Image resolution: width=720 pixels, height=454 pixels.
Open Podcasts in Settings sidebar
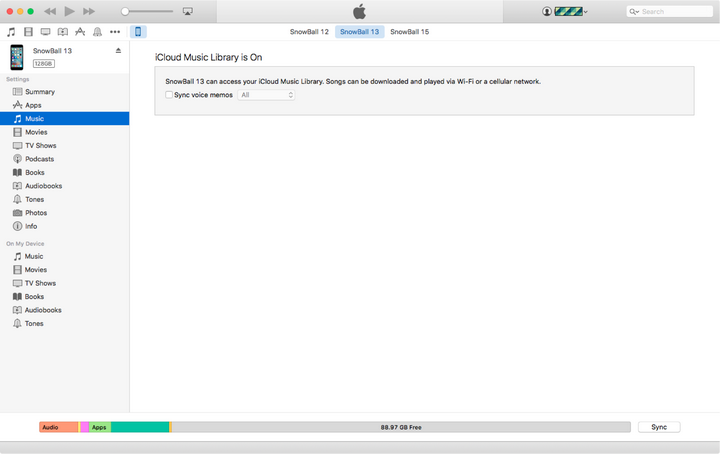pyautogui.click(x=64, y=159)
